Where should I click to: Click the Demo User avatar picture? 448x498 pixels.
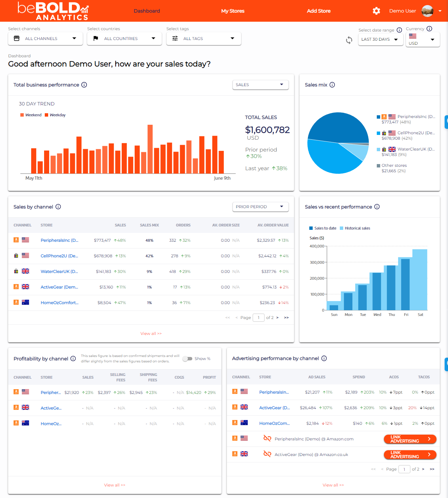(x=427, y=11)
